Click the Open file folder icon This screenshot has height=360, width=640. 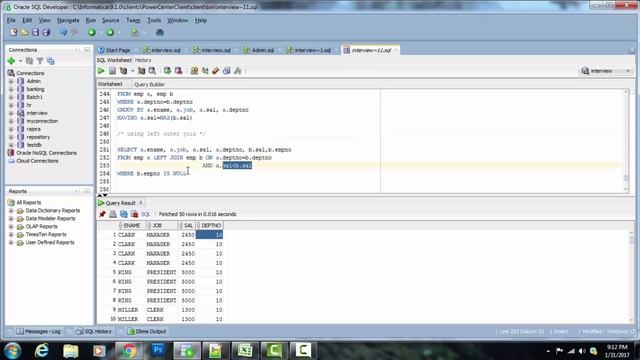point(24,32)
